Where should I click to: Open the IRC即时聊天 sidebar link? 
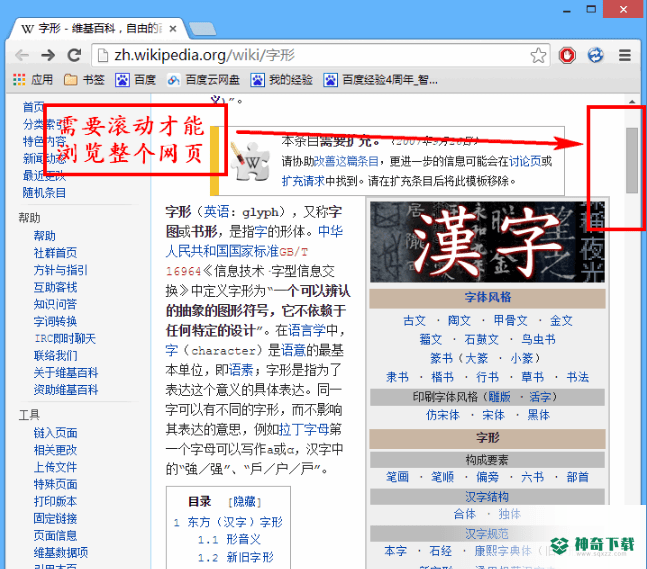pyautogui.click(x=65, y=338)
